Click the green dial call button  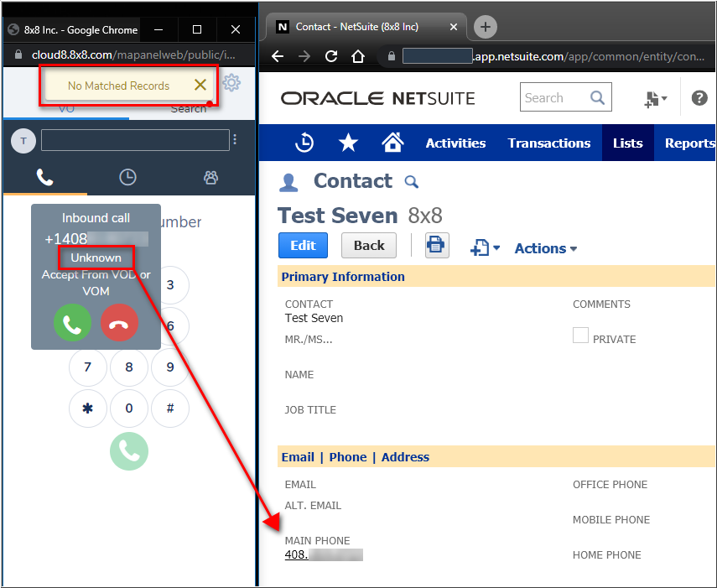click(129, 451)
